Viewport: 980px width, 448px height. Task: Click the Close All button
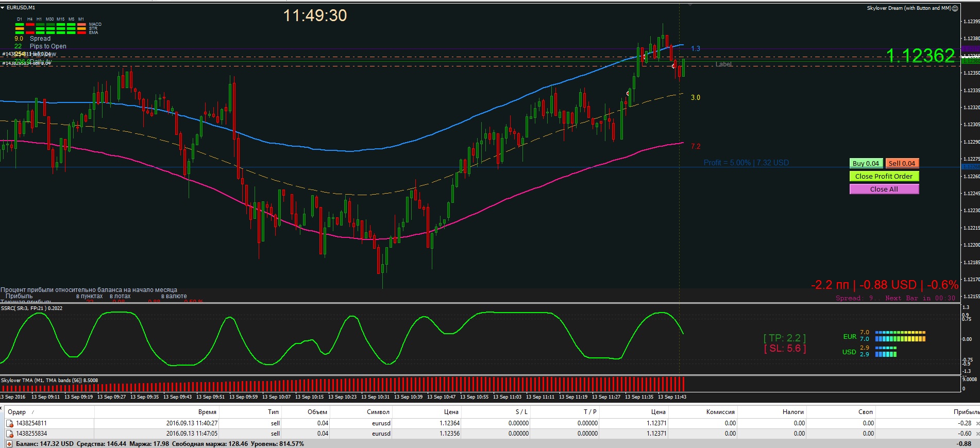pos(884,189)
